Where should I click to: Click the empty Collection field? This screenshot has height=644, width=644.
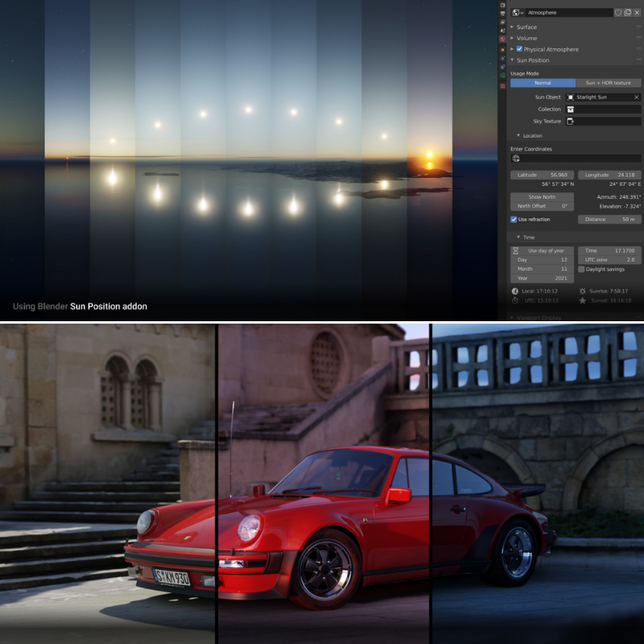tap(603, 109)
